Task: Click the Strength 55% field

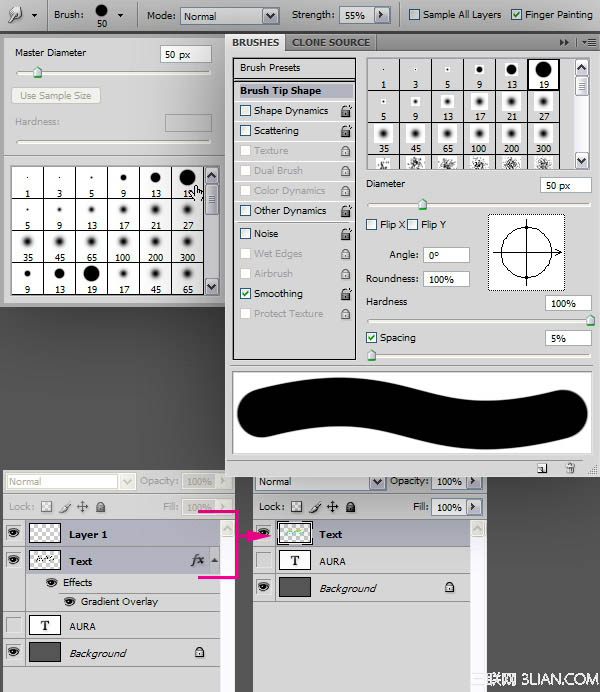Action: point(356,15)
